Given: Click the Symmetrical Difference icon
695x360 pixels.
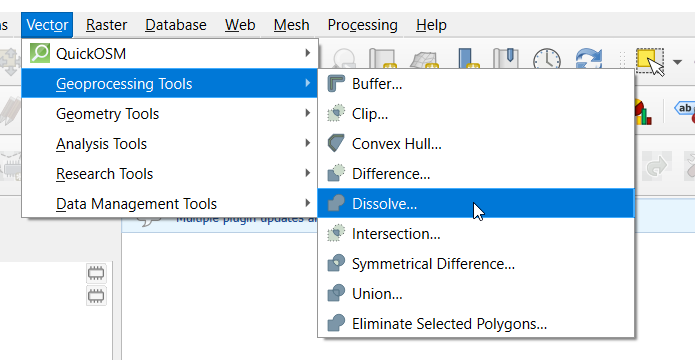Looking at the screenshot, I should pos(336,263).
